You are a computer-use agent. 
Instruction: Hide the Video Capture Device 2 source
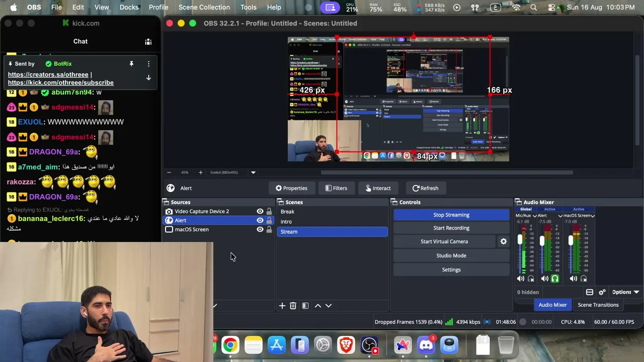[260, 211]
